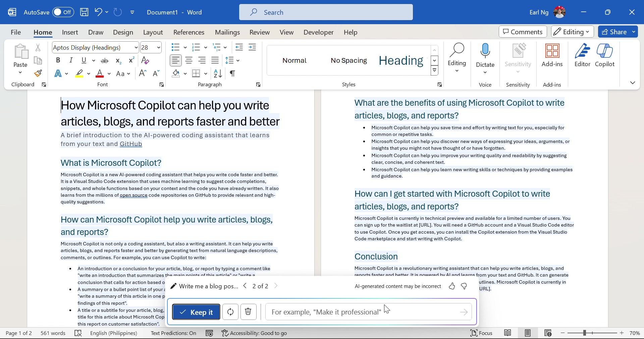This screenshot has width=644, height=339.
Task: Switch to the Insert ribbon tab
Action: (x=70, y=32)
